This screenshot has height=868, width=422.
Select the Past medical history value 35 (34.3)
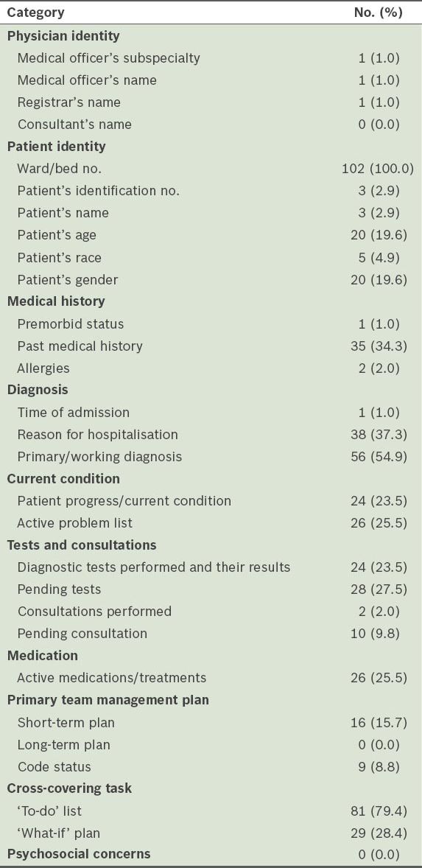(x=378, y=346)
